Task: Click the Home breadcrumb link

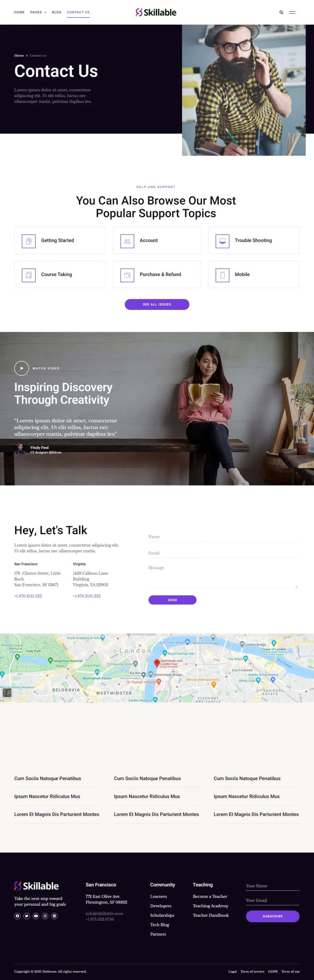Action: click(19, 55)
